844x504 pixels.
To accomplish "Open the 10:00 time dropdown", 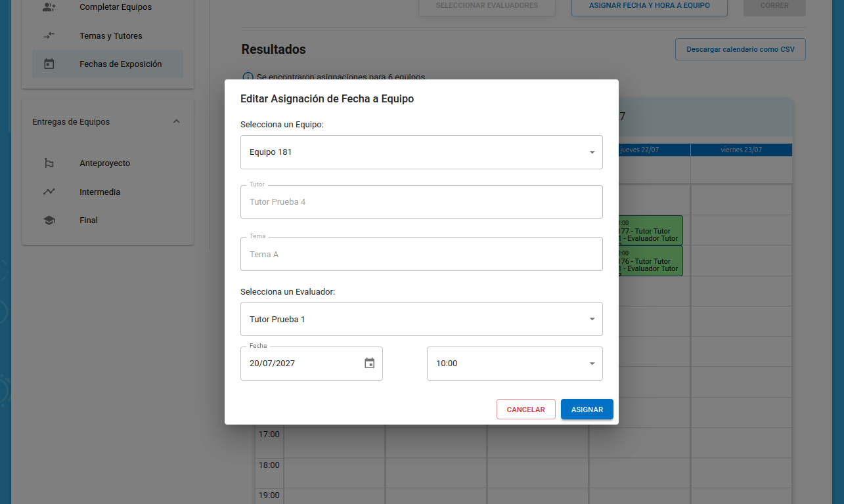I will [514, 364].
